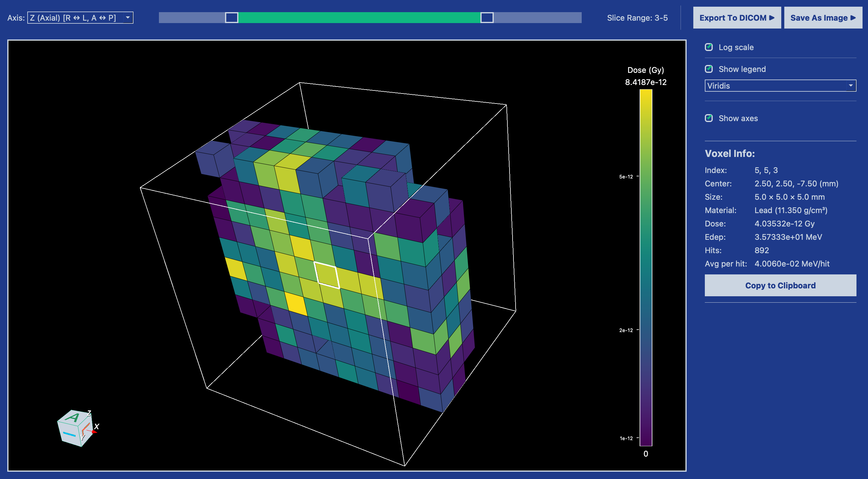Viewport: 868px width, 479px height.
Task: Click the upper slice range slider handle
Action: tap(487, 18)
